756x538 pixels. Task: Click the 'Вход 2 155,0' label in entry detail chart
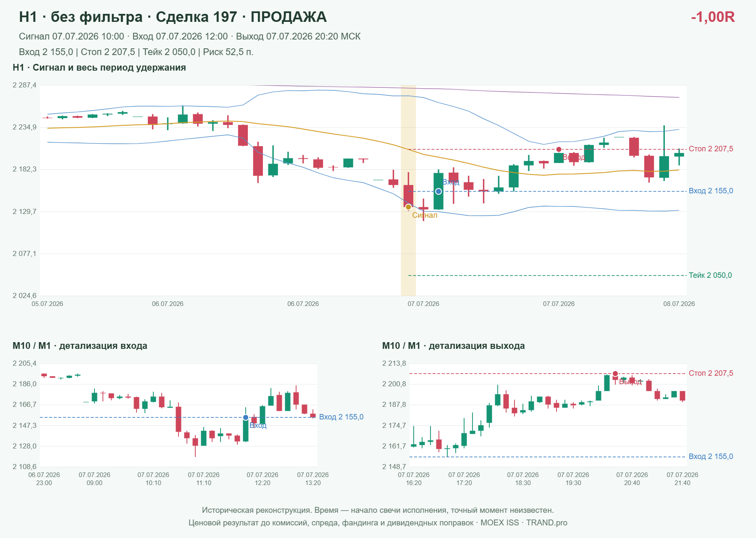coord(341,417)
